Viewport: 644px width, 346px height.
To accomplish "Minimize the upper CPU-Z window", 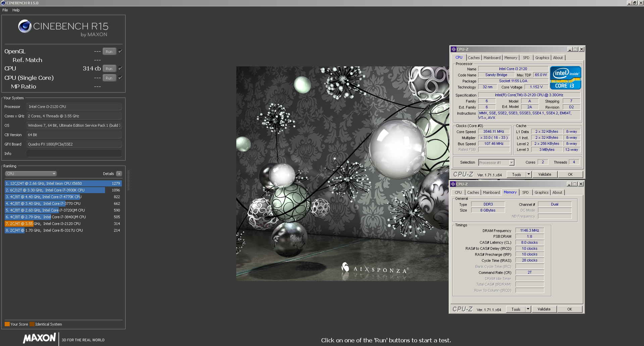I will pos(569,49).
